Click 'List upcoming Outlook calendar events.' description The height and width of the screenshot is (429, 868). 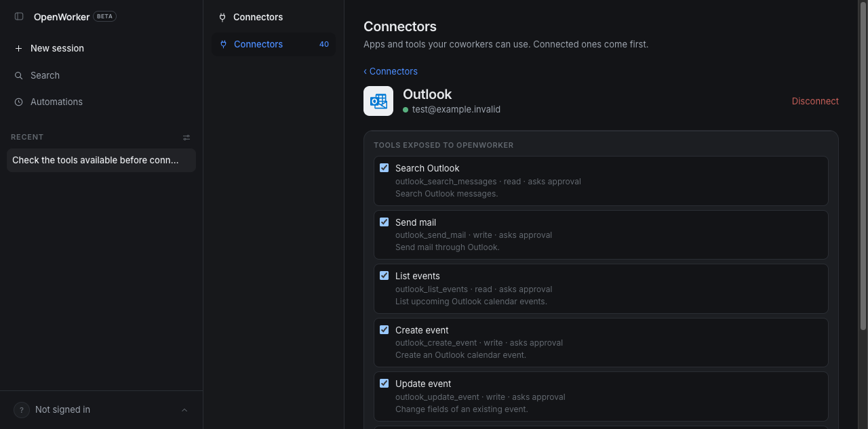471,302
